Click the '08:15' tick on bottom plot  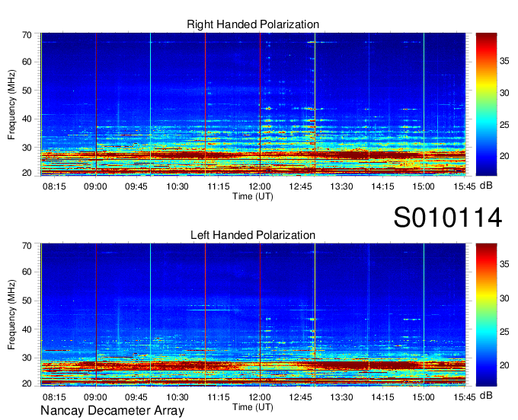click(54, 397)
